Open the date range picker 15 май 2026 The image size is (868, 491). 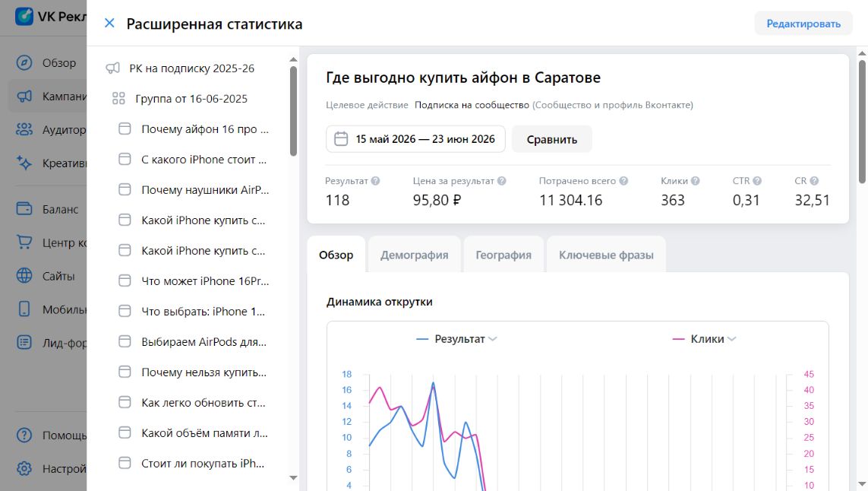tap(415, 139)
